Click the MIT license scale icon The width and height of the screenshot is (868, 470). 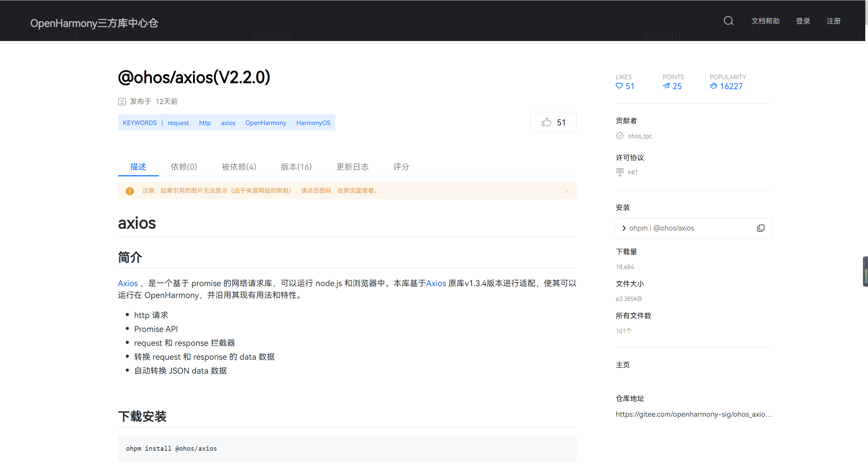620,172
